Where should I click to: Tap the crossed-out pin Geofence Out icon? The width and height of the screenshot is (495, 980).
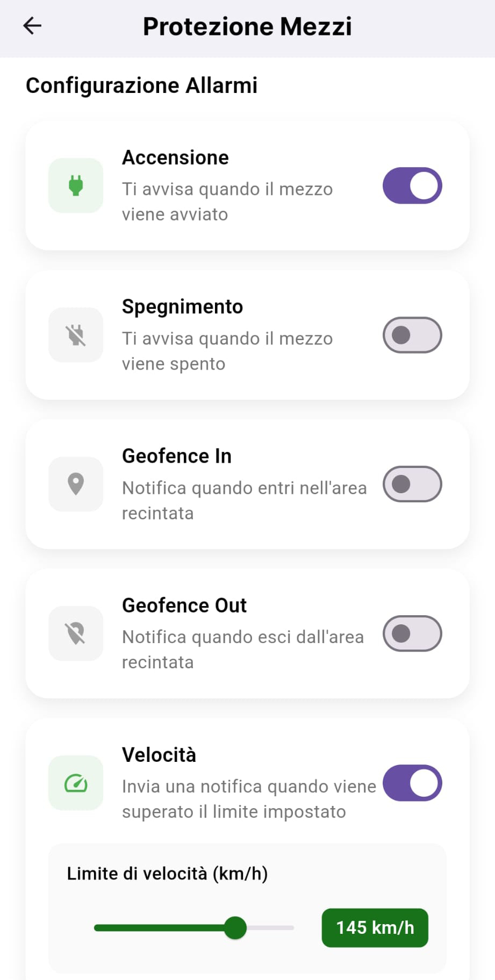click(x=76, y=633)
